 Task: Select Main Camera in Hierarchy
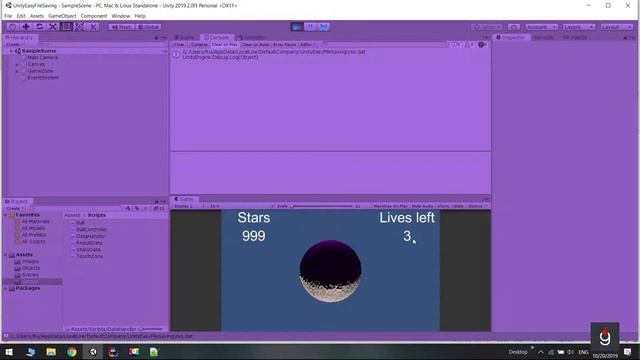pyautogui.click(x=42, y=58)
